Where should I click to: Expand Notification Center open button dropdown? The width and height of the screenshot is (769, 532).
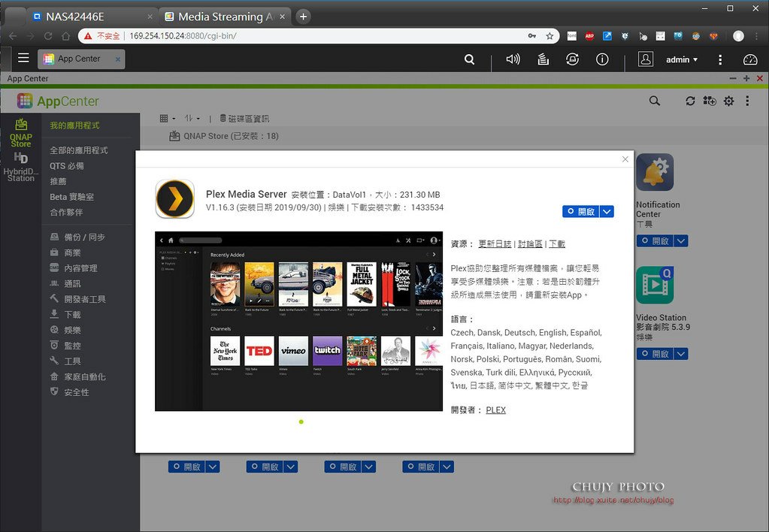pos(681,240)
